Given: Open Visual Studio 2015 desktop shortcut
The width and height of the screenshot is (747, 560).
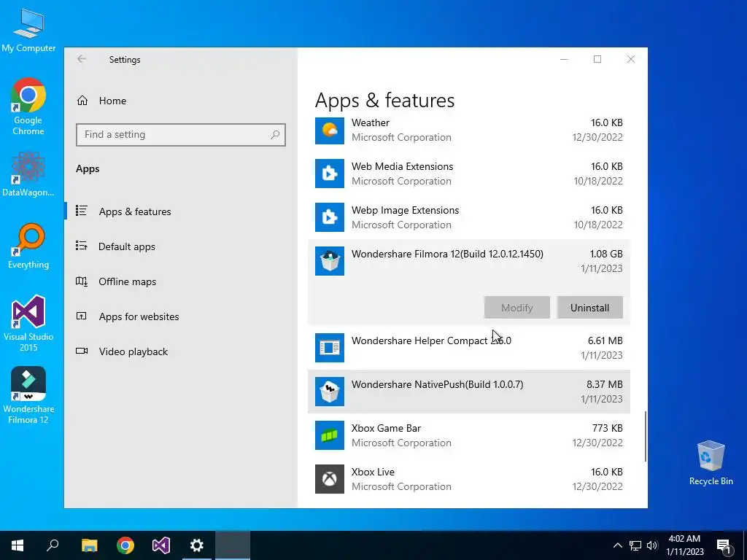Looking at the screenshot, I should 28,323.
